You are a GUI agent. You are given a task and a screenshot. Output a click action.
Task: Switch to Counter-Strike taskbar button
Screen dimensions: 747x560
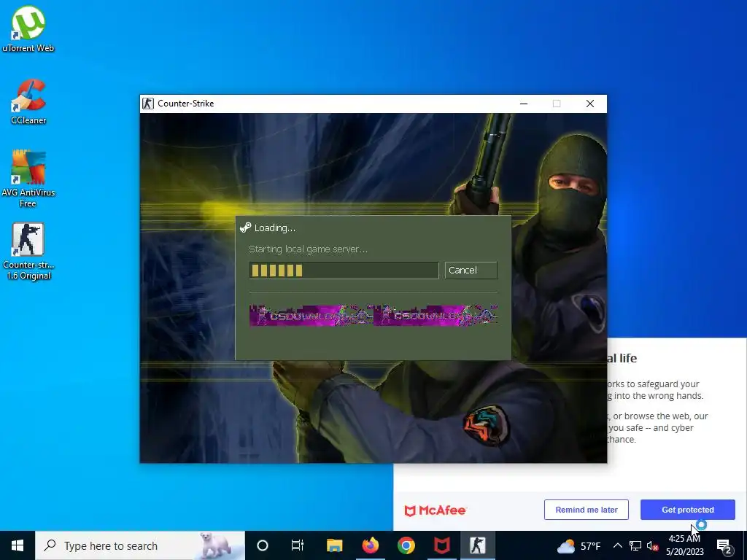tap(477, 545)
